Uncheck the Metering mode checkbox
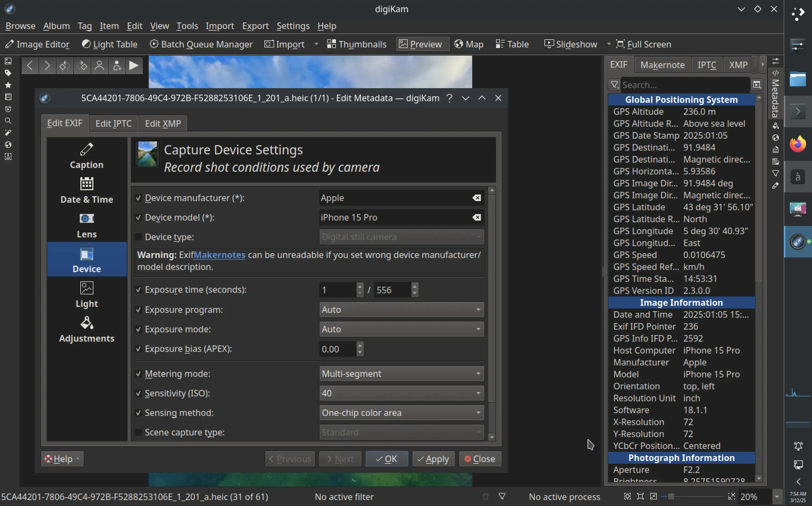 click(x=139, y=374)
